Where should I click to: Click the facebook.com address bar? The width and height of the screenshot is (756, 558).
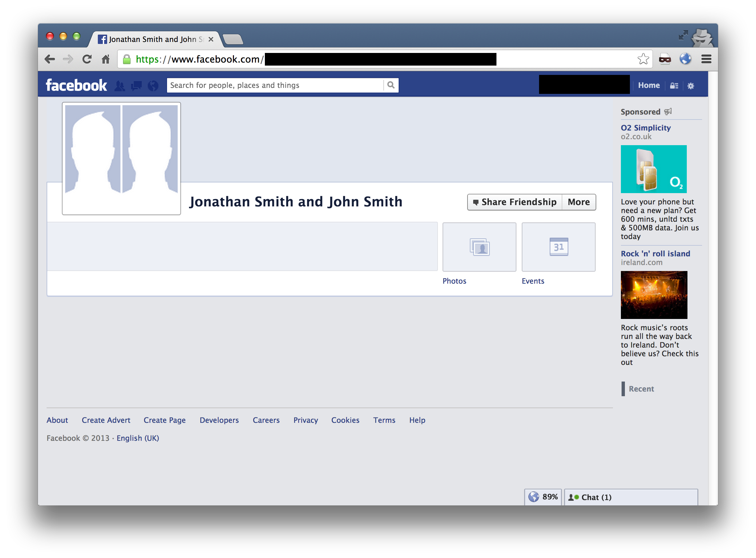(x=385, y=60)
